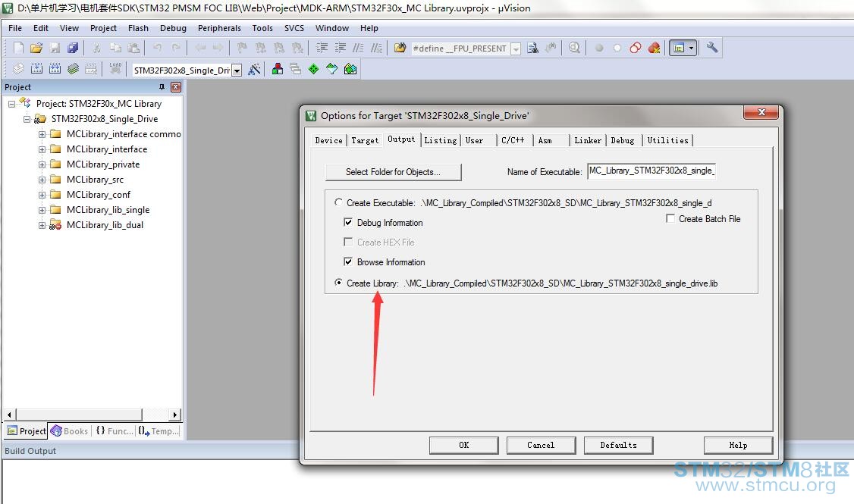Click the Batch Build icon
The width and height of the screenshot is (854, 504).
click(x=73, y=69)
